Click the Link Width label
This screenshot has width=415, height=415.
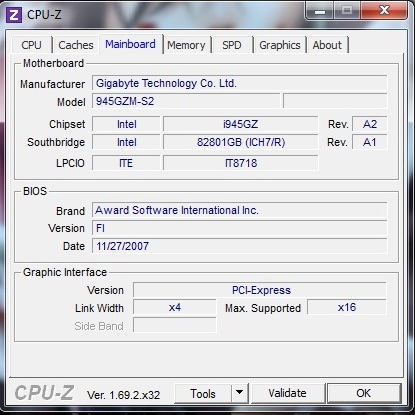pos(99,308)
